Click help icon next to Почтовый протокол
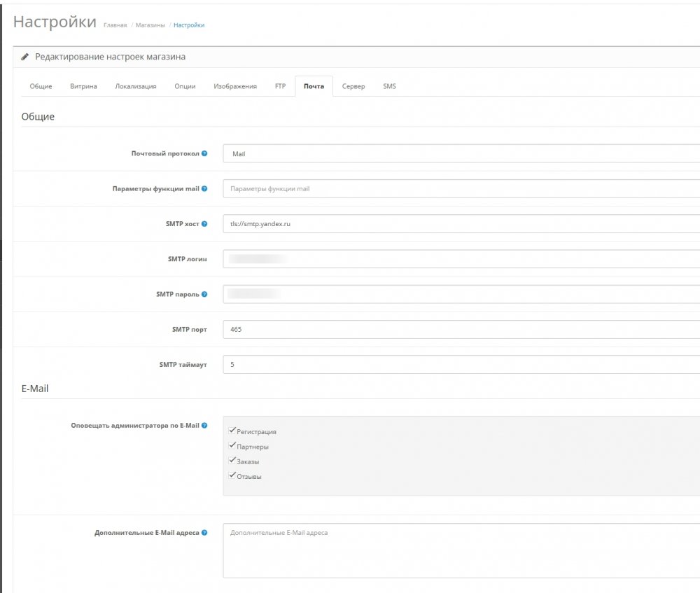 coord(204,153)
